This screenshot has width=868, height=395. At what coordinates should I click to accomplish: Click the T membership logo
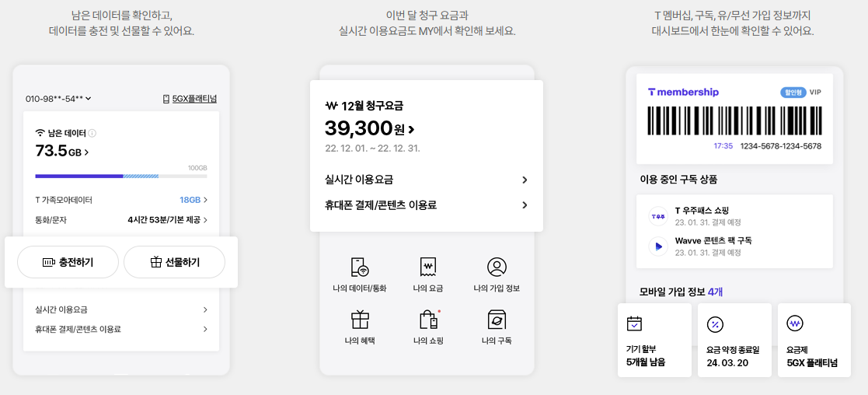click(683, 92)
